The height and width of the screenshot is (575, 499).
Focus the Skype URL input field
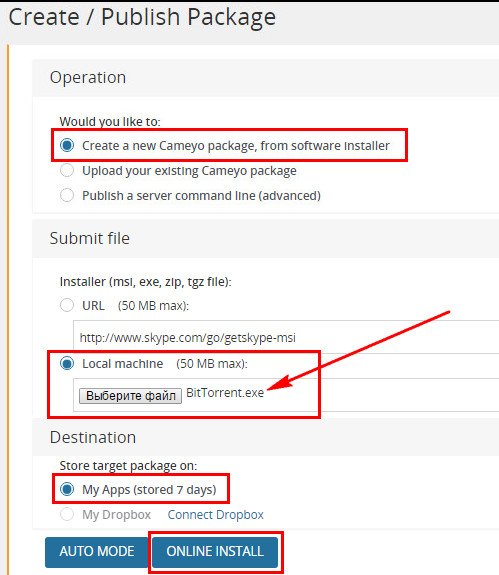[286, 337]
